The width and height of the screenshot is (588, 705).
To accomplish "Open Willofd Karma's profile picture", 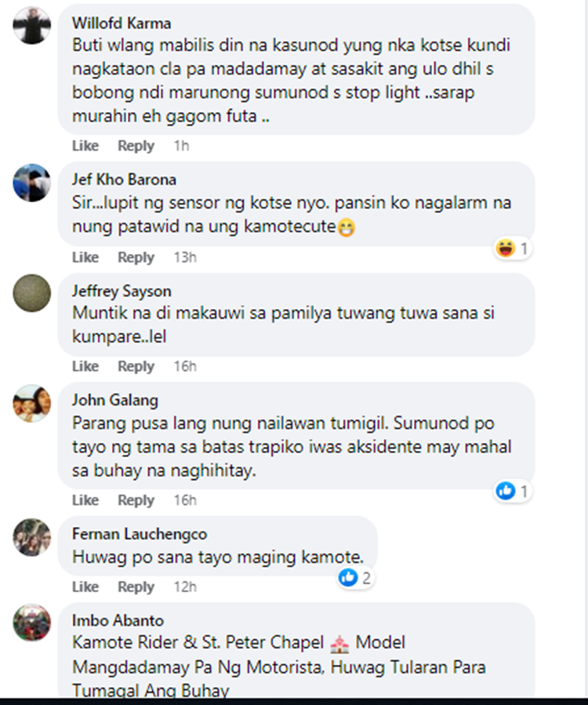I will point(31,25).
